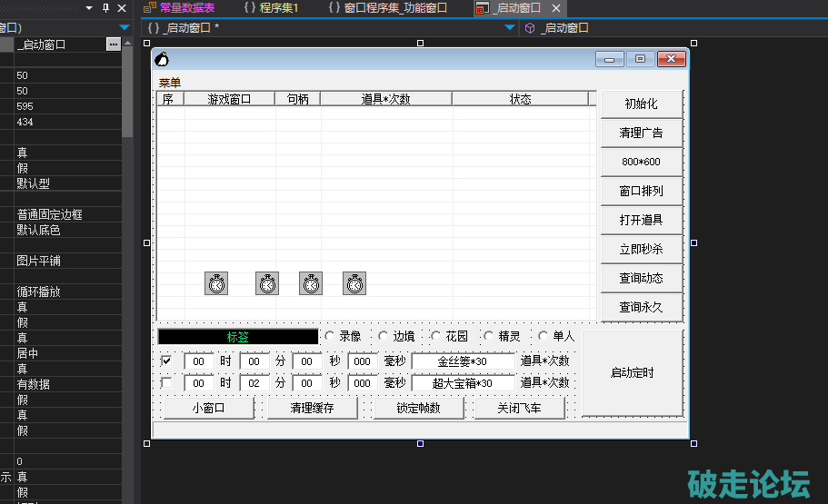Click the ellipsis button beside _启动窗口 property

[113, 44]
